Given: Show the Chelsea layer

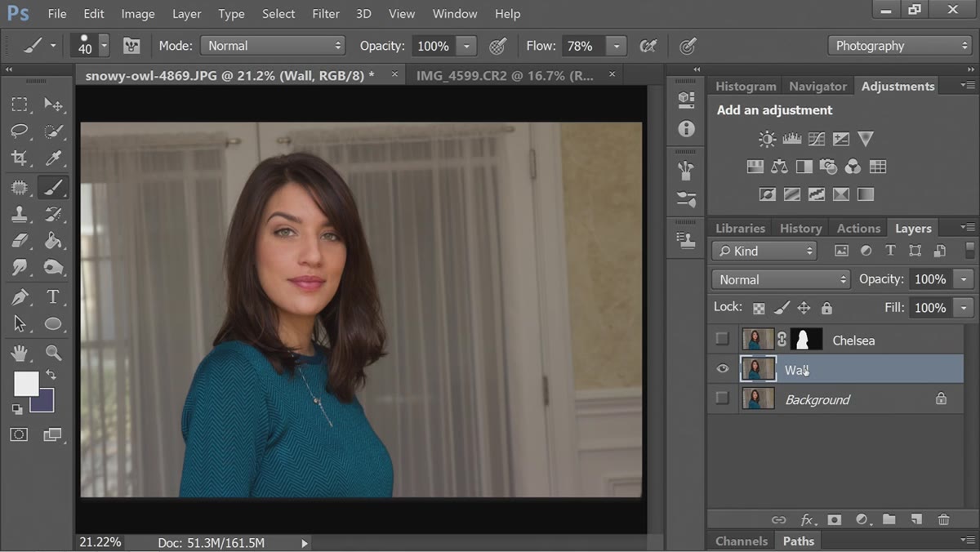Looking at the screenshot, I should 722,339.
